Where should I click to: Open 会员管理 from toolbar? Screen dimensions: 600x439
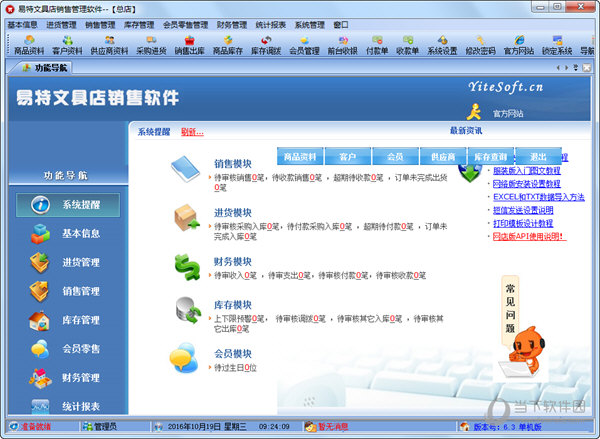pyautogui.click(x=304, y=45)
